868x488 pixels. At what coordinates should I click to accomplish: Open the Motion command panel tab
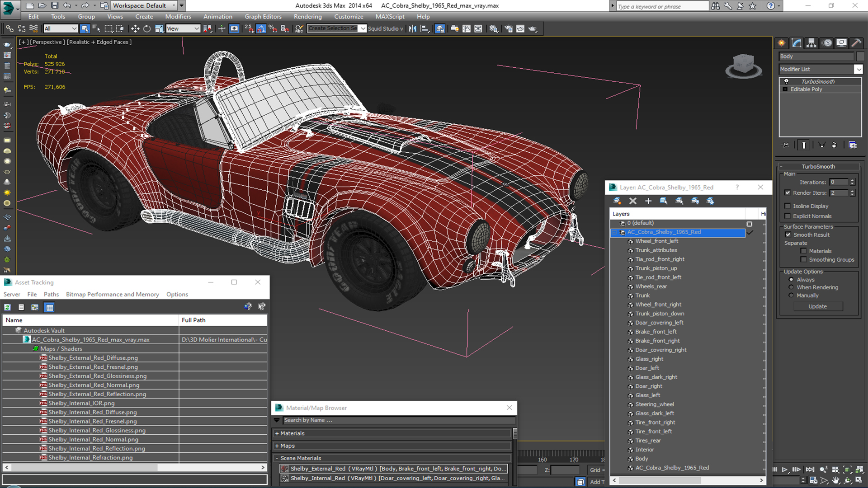[x=827, y=43]
